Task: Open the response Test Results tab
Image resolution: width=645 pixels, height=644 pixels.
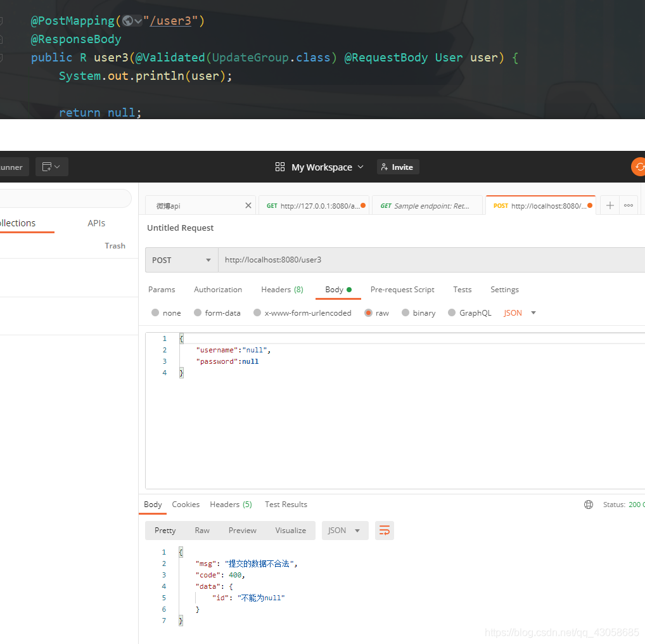Action: click(x=286, y=505)
